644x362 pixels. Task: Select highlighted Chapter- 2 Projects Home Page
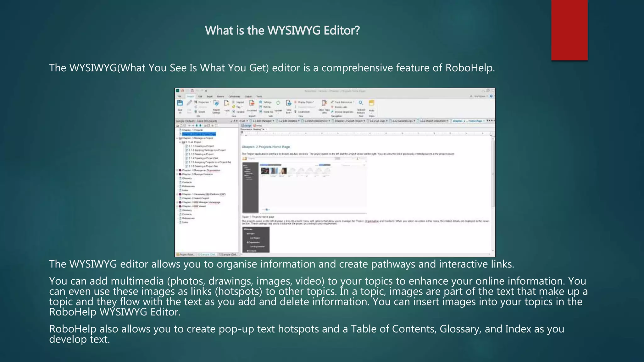tap(199, 134)
